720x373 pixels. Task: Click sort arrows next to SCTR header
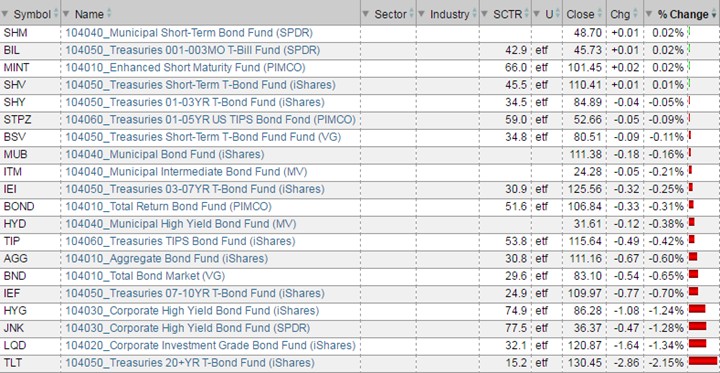527,14
